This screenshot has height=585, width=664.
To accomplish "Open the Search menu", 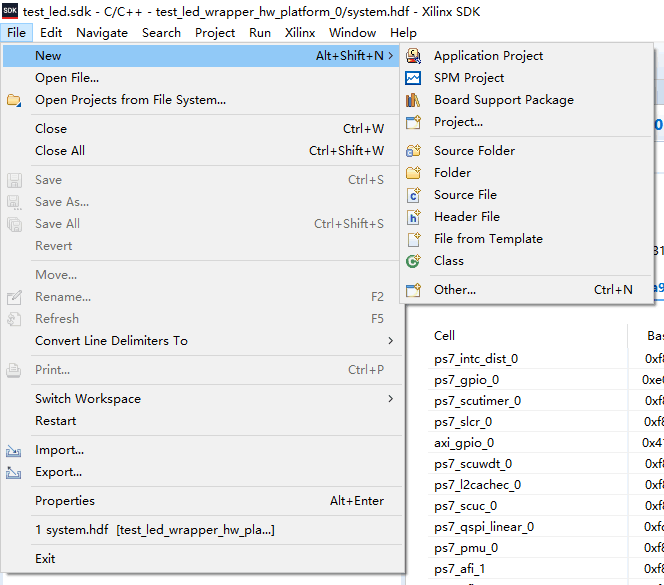I will point(161,33).
